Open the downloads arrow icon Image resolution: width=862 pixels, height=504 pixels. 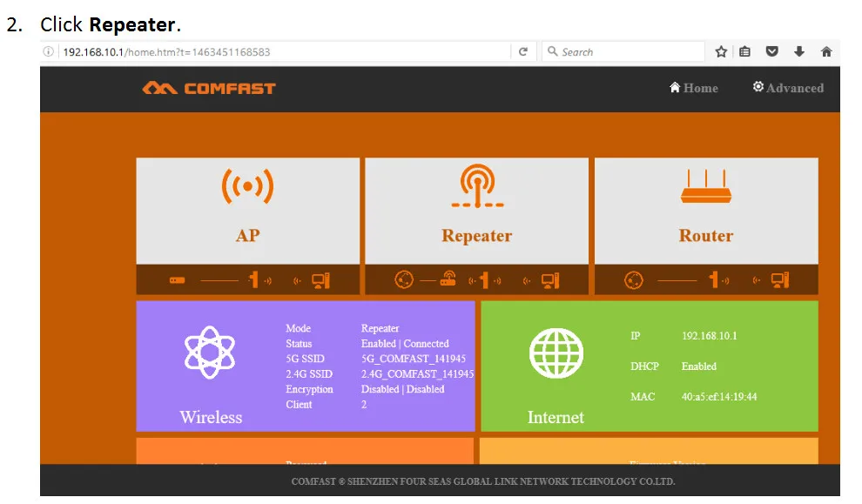tap(799, 51)
